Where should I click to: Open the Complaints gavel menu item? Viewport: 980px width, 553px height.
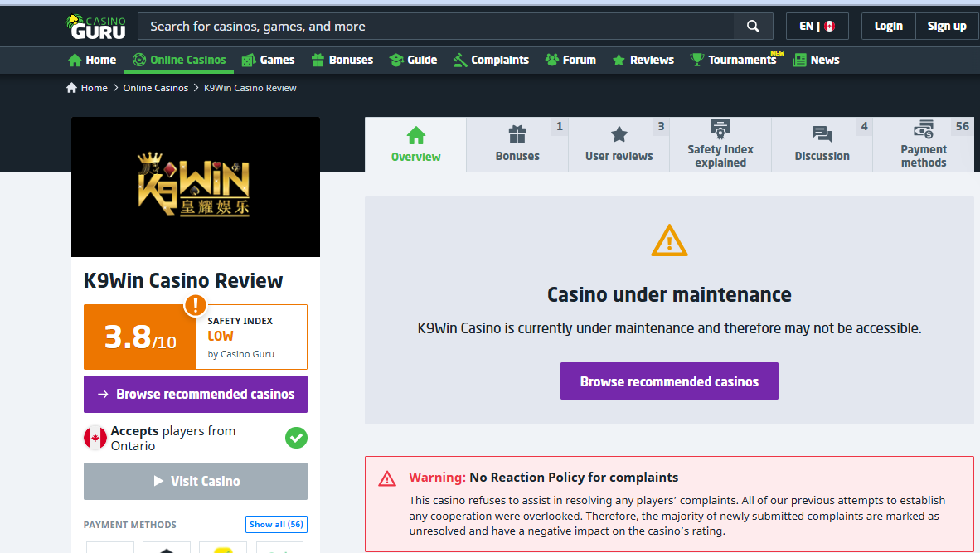point(491,60)
